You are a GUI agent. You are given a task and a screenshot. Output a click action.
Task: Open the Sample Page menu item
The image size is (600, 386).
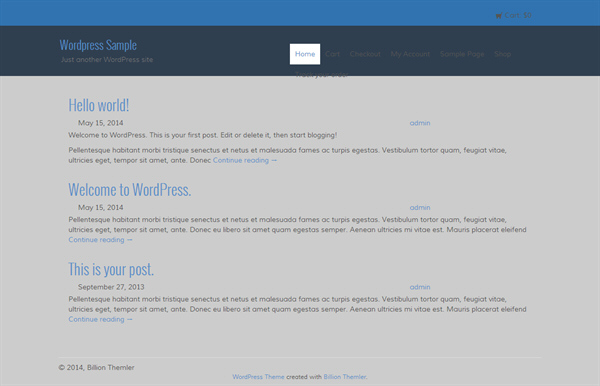pos(462,54)
